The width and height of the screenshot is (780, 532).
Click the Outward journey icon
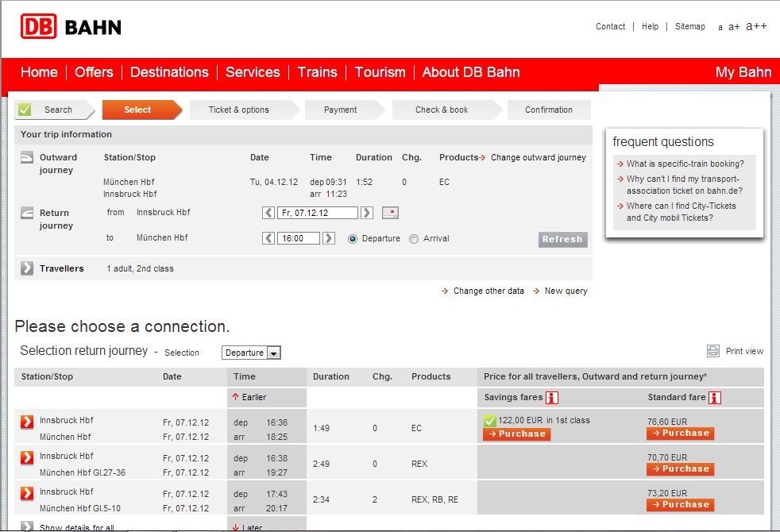pos(27,157)
